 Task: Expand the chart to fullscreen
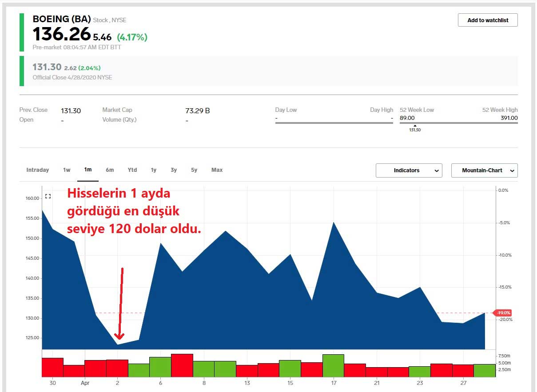[x=48, y=196]
